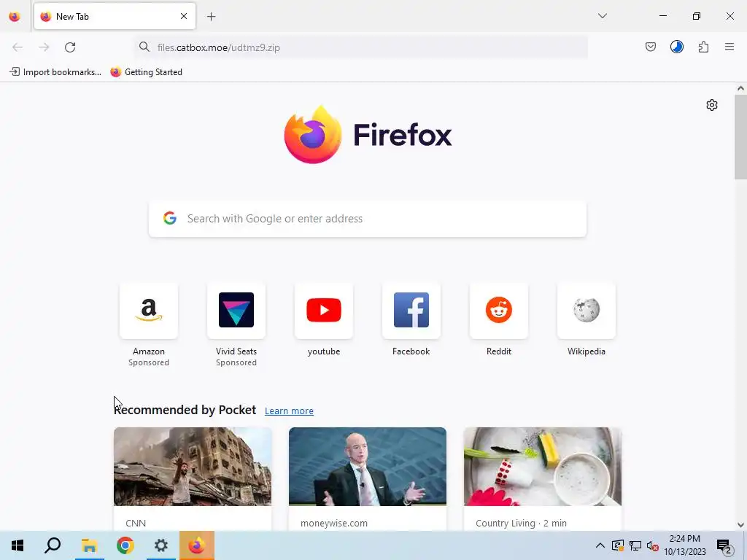Open File Explorer from taskbar
This screenshot has height=560, width=747.
(x=89, y=545)
